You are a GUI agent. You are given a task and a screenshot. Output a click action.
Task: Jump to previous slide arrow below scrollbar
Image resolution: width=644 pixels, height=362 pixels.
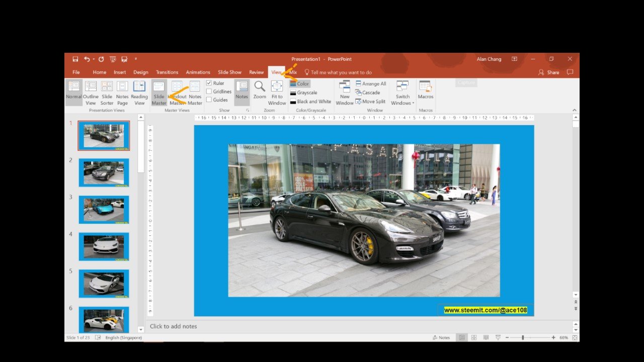click(x=576, y=302)
